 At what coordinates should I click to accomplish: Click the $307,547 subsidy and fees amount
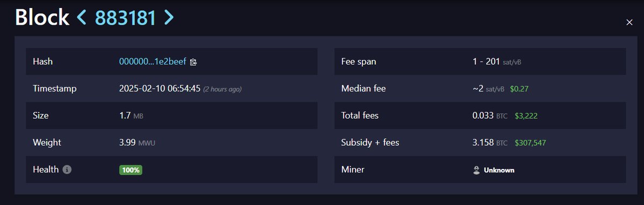click(530, 143)
